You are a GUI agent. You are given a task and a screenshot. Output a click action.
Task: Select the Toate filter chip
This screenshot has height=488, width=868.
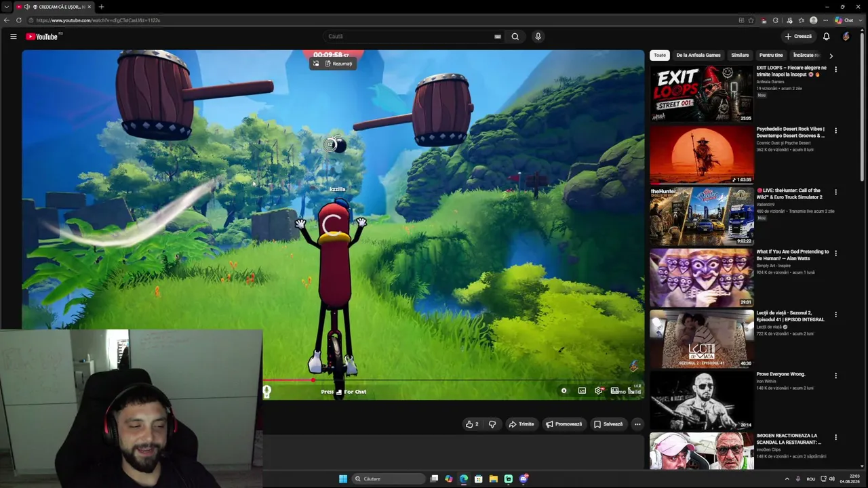660,56
